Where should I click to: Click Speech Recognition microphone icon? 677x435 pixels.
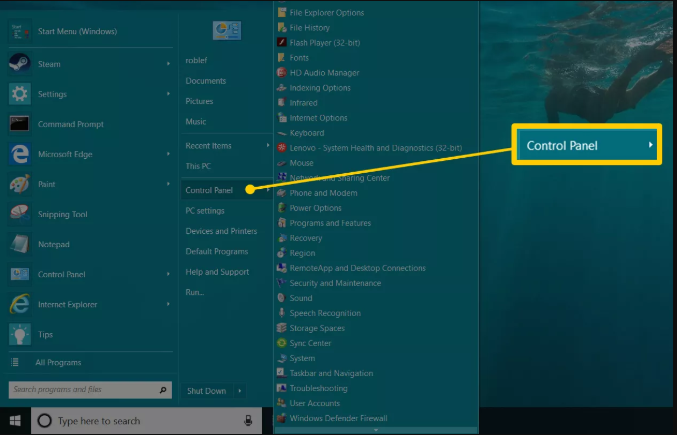point(282,313)
